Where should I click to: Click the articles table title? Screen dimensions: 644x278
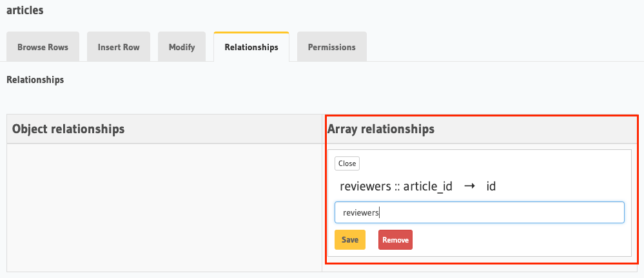(25, 10)
